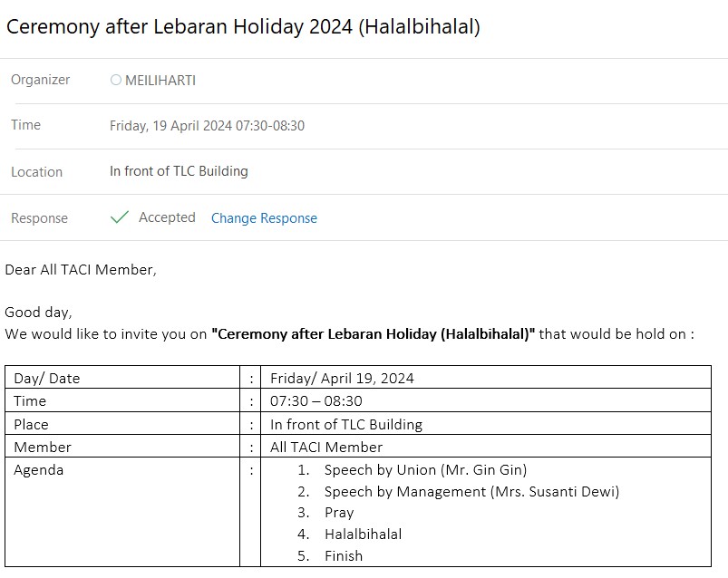The width and height of the screenshot is (728, 578).
Task: Click the Organizer field label
Action: (x=40, y=80)
